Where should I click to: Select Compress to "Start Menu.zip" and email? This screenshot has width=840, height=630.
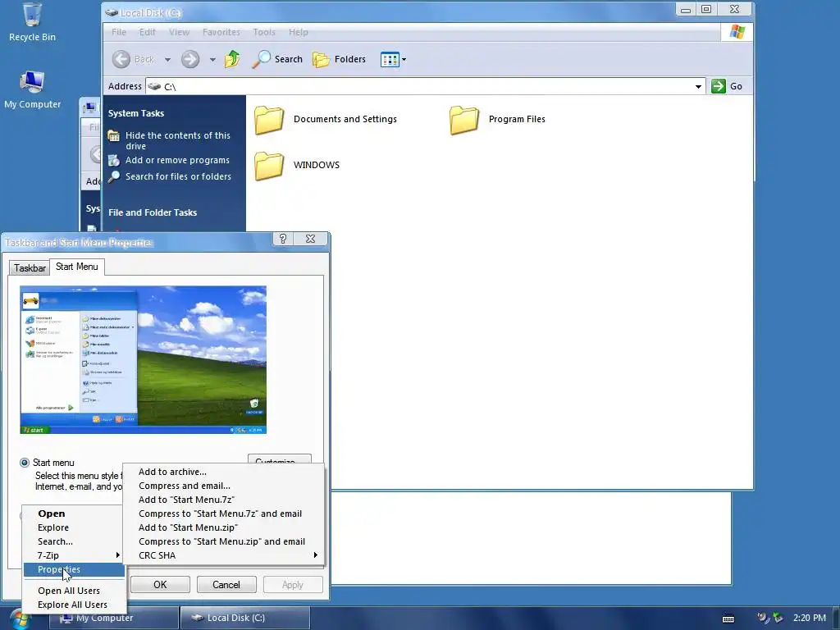click(x=223, y=541)
